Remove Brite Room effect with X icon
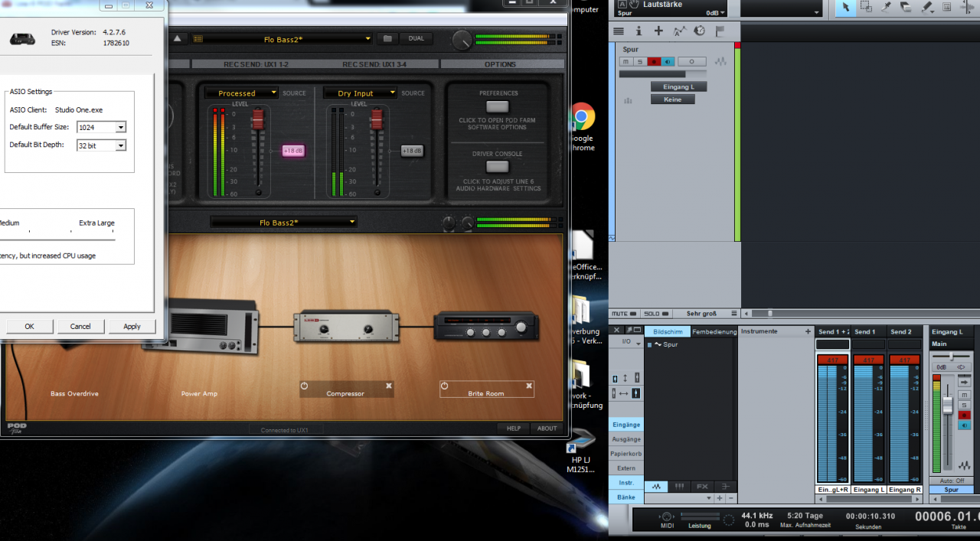This screenshot has height=541, width=980. (528, 386)
